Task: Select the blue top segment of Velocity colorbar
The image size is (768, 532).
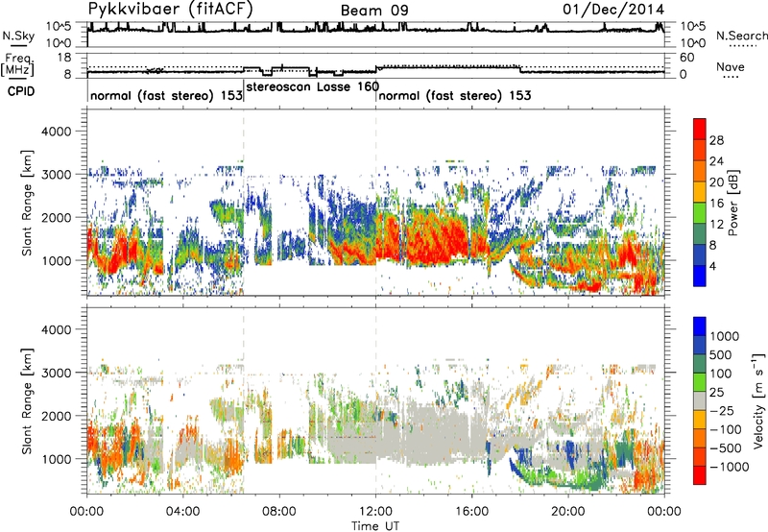Action: [700, 326]
